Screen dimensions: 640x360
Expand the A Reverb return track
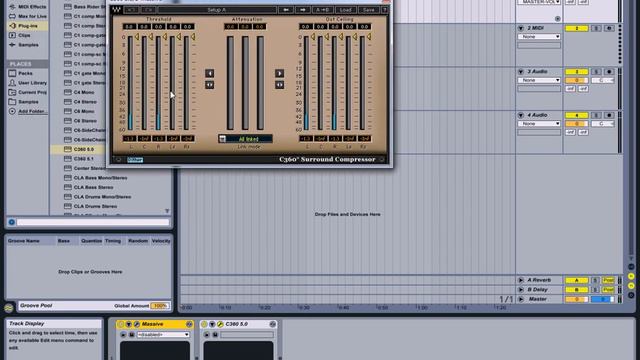(x=521, y=280)
